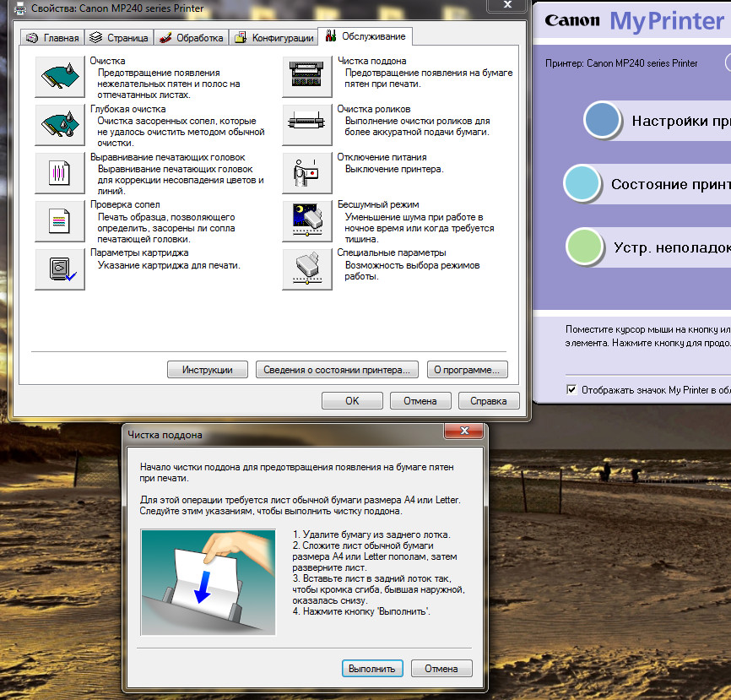731x700 pixels.
Task: Switch to the Страница tab
Action: (x=119, y=38)
